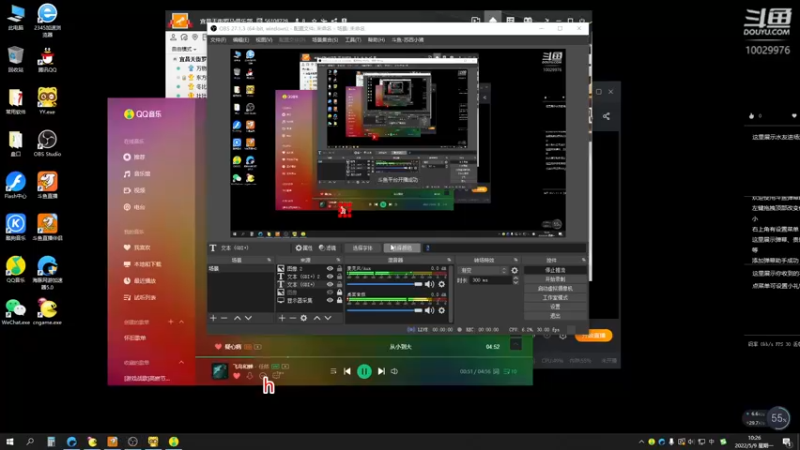This screenshot has width=800, height=450.
Task: Open the 渐变 transition type dropdown
Action: pos(483,270)
